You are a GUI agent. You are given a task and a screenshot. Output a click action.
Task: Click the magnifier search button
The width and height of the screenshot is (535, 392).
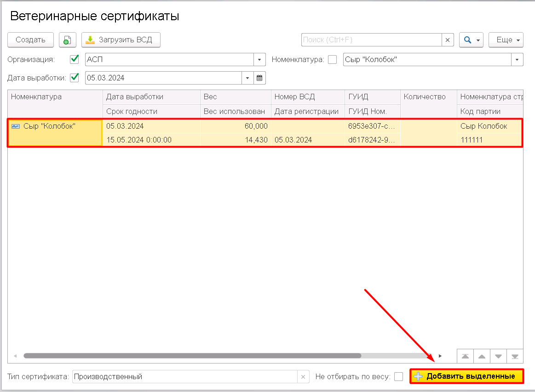[x=471, y=40]
